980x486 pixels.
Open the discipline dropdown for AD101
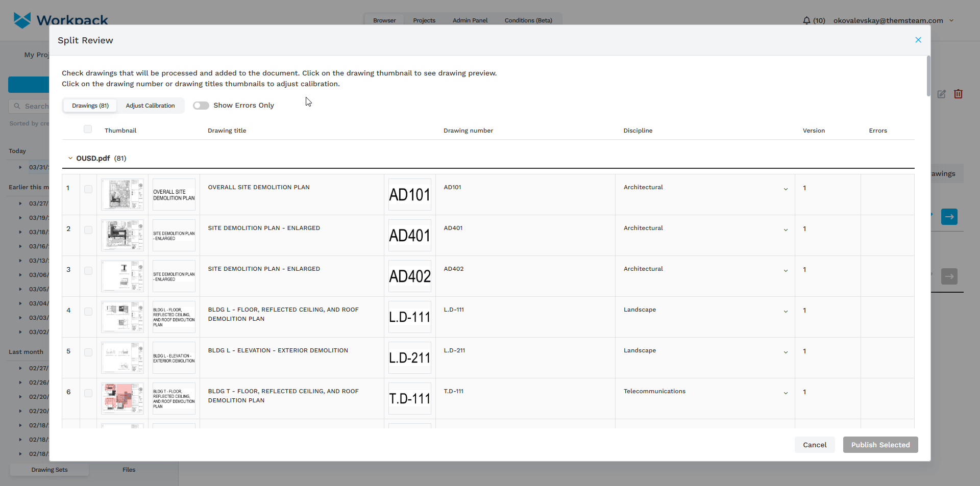coord(785,189)
